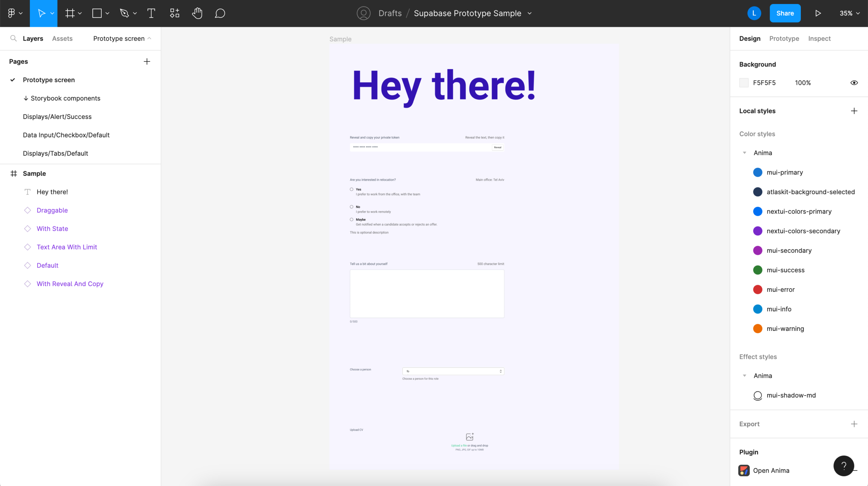Select the Text tool in toolbar
This screenshot has width=868, height=486.
point(151,13)
